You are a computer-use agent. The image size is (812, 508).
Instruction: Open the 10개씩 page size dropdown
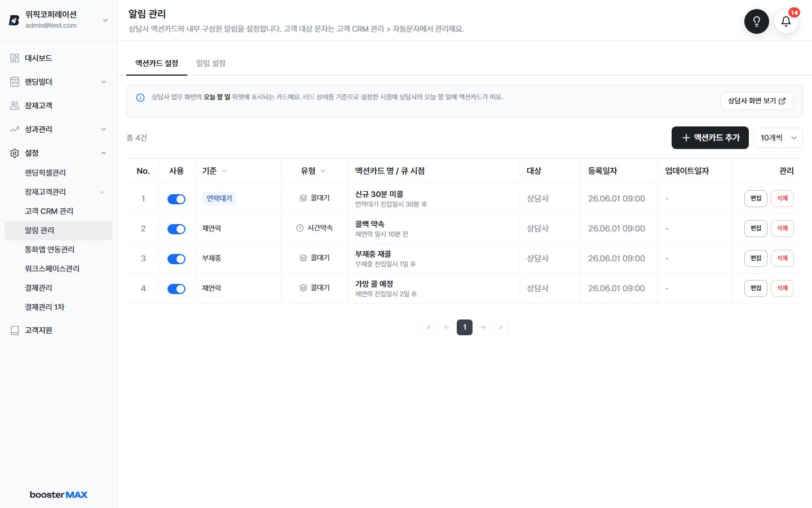click(778, 138)
